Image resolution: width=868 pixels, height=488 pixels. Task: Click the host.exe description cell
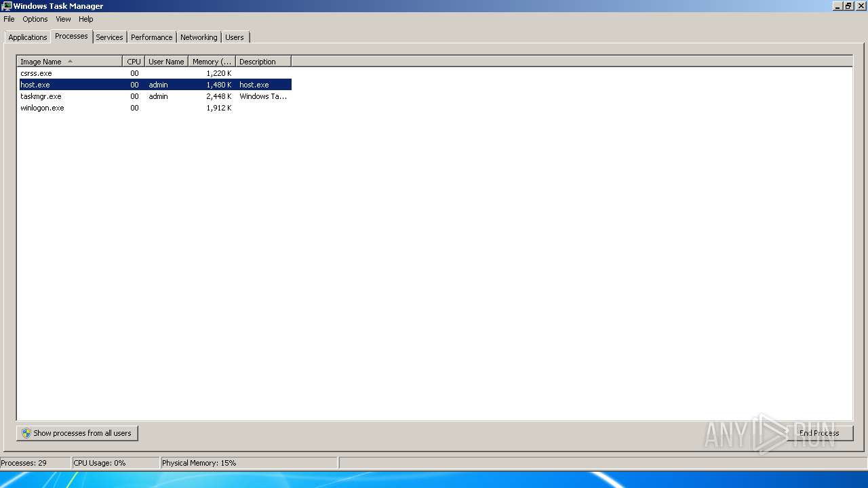254,85
